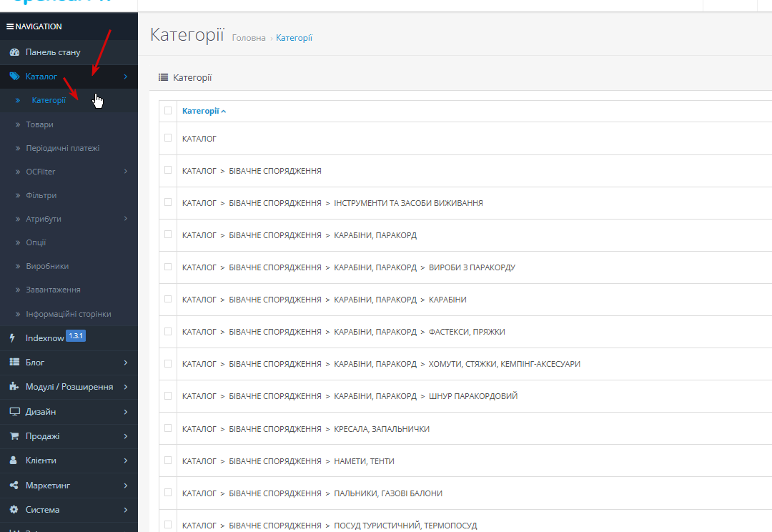
Task: Expand the OCFilter submenu arrow
Action: [x=125, y=172]
